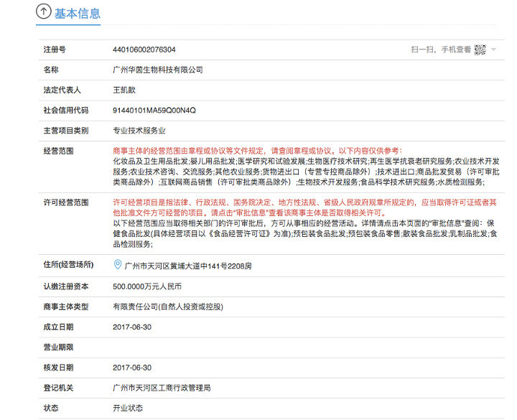This screenshot has height=420, width=517.
Task: Click legal representative name 王凯歆
Action: 124,90
